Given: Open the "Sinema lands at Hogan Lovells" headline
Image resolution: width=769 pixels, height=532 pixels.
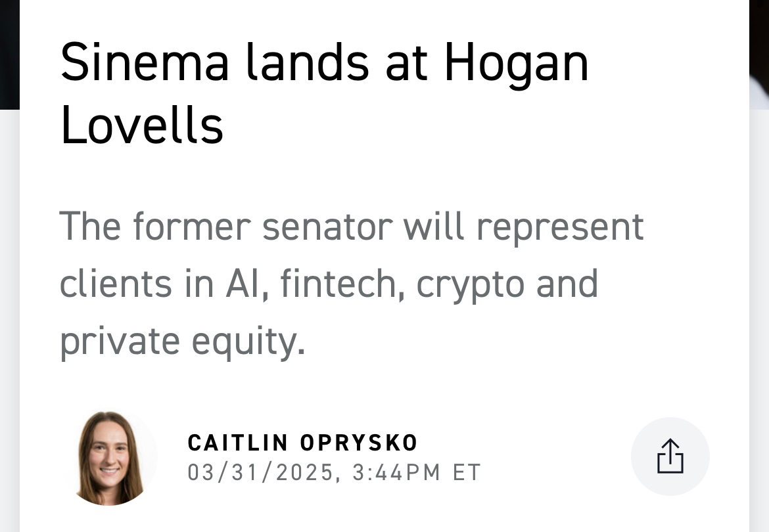Looking at the screenshot, I should pyautogui.click(x=323, y=93).
